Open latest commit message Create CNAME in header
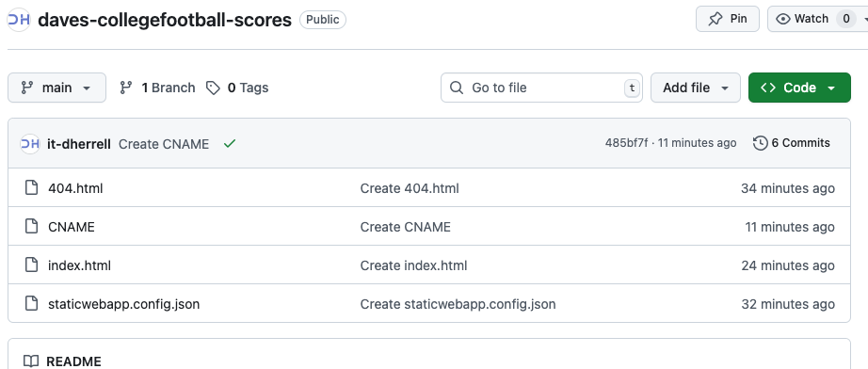The image size is (868, 369). (x=164, y=144)
